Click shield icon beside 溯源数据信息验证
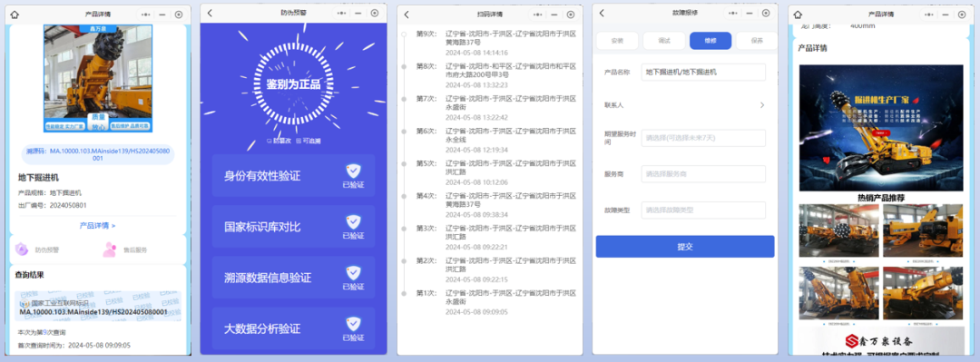The width and height of the screenshot is (980, 362). coord(354,272)
